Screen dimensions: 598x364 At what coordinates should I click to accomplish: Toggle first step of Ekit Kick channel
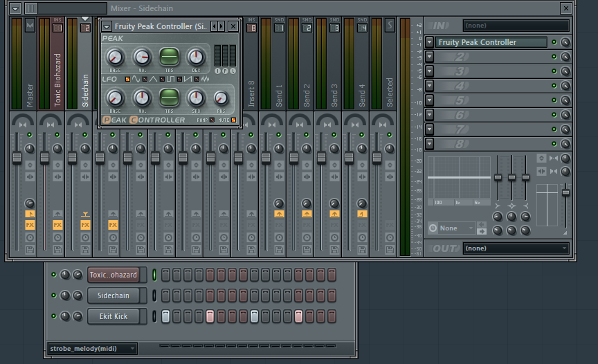[165, 316]
